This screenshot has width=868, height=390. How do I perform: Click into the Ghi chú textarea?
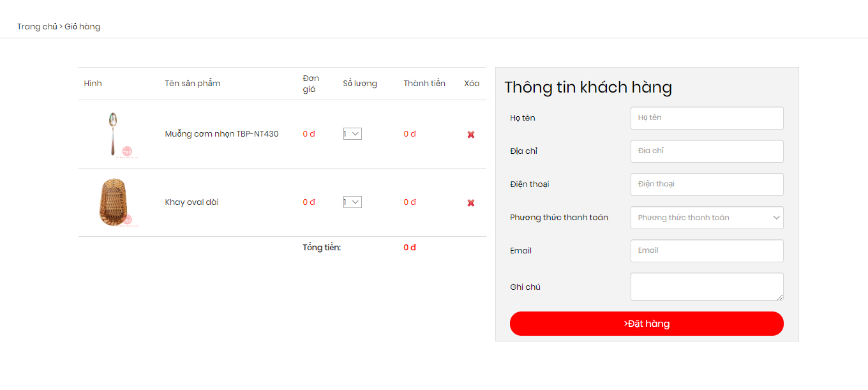click(707, 287)
